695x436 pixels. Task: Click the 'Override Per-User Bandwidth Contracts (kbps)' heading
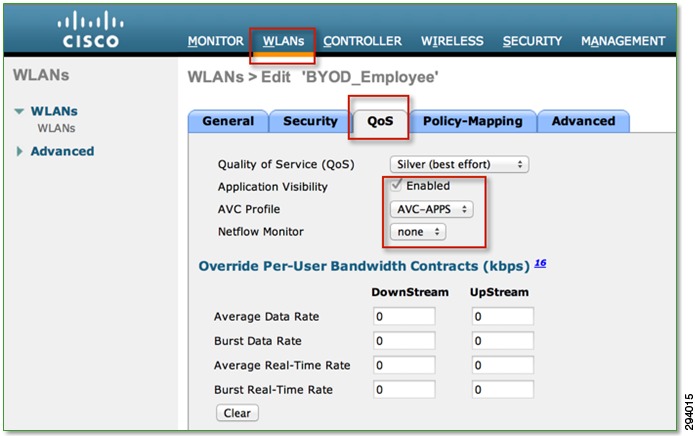point(364,266)
